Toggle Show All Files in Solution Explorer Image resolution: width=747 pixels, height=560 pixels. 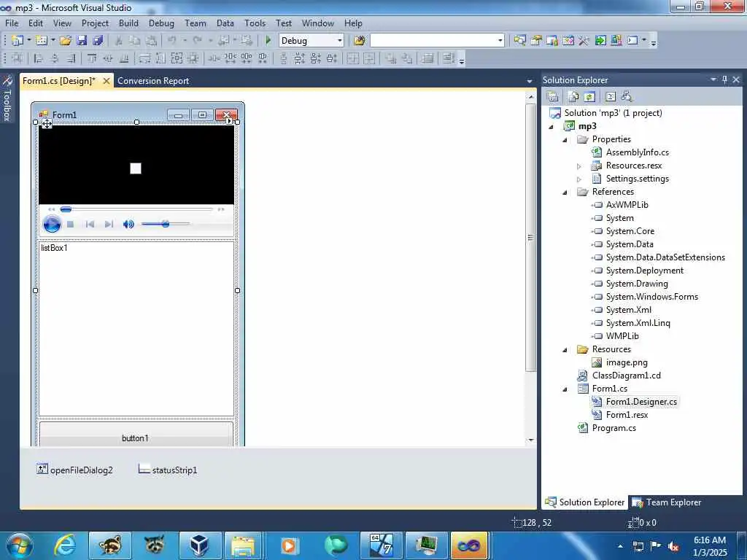pos(573,97)
